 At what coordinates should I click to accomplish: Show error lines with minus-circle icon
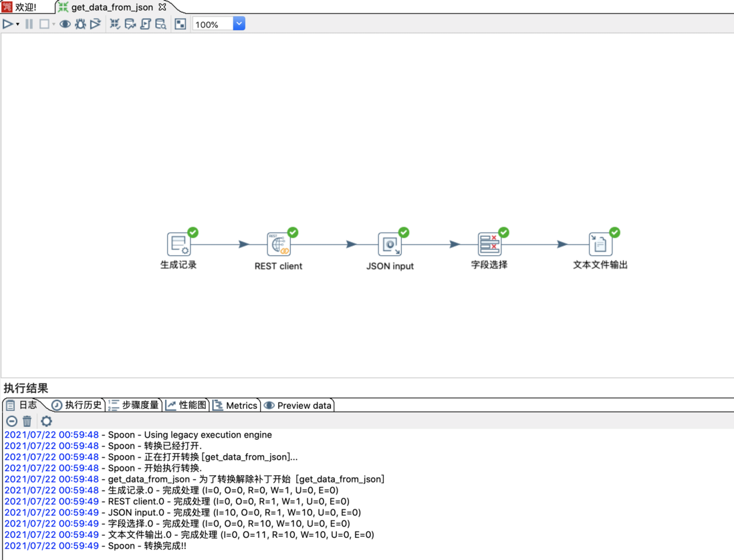click(12, 421)
